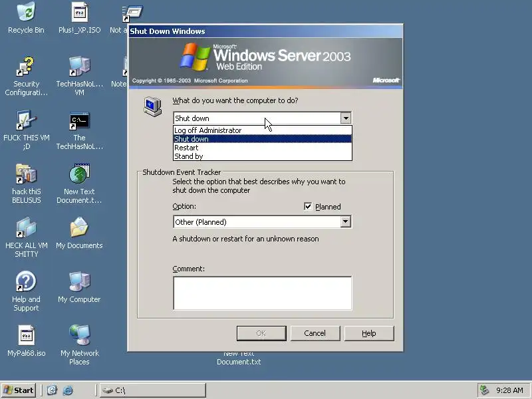
Task: Select the HECK ALL VM SHITTY shortcut icon
Action: tap(26, 227)
